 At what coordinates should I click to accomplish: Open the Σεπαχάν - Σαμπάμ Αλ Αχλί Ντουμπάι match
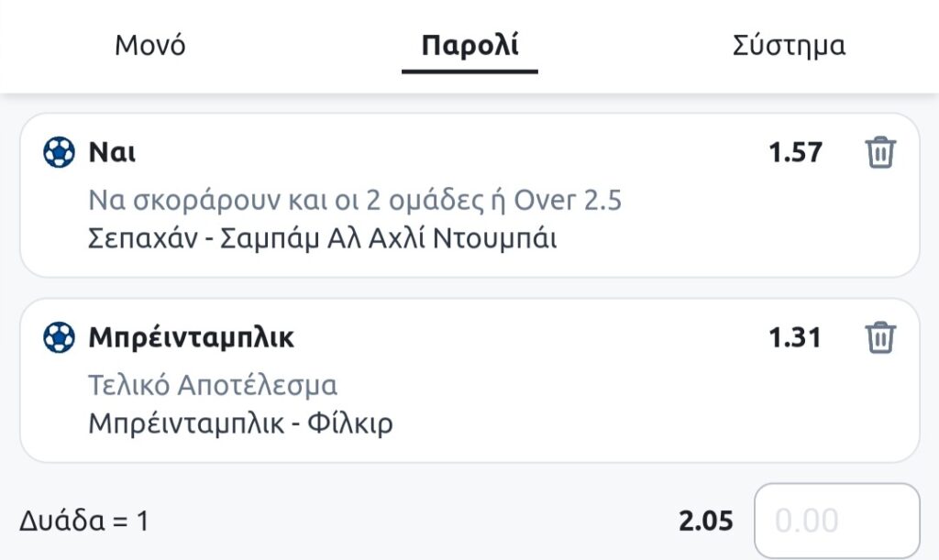[x=323, y=238]
